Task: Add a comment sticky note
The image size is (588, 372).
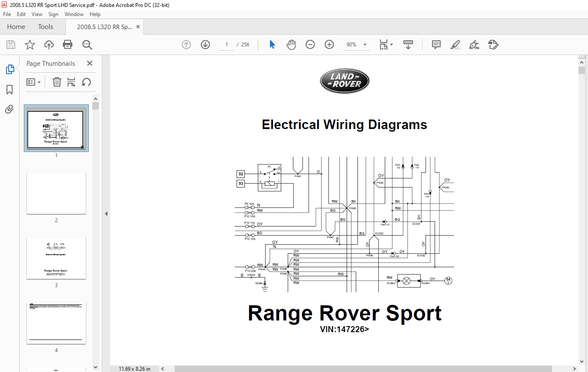Action: click(x=436, y=45)
